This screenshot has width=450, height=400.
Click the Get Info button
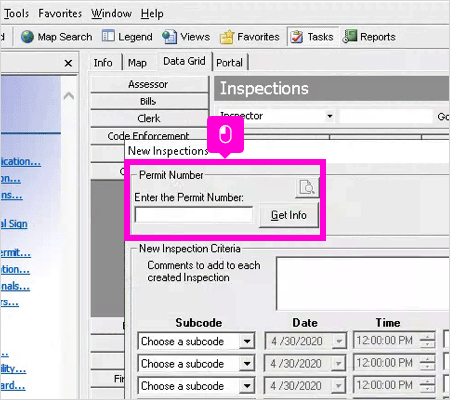click(x=289, y=215)
